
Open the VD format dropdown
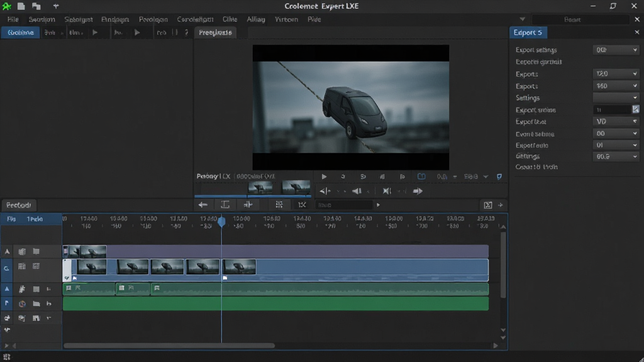tap(616, 121)
